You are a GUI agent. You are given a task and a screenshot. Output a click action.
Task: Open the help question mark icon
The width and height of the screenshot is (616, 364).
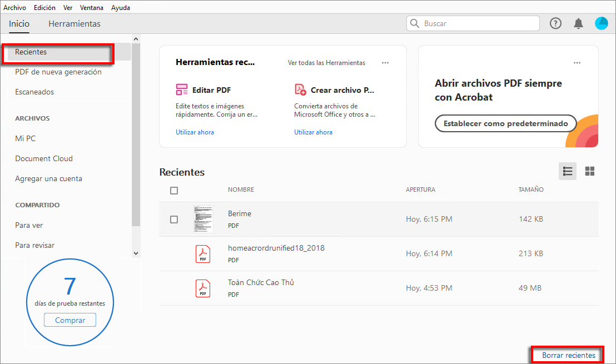[x=555, y=23]
